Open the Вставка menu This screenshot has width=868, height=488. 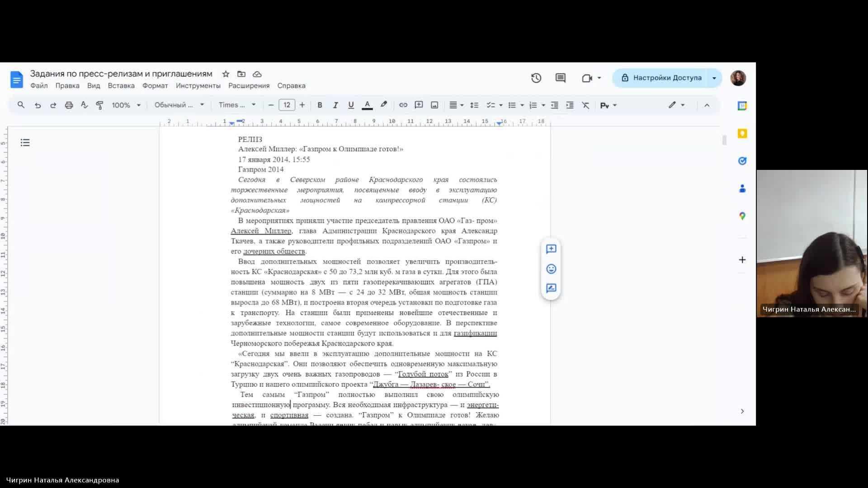121,86
